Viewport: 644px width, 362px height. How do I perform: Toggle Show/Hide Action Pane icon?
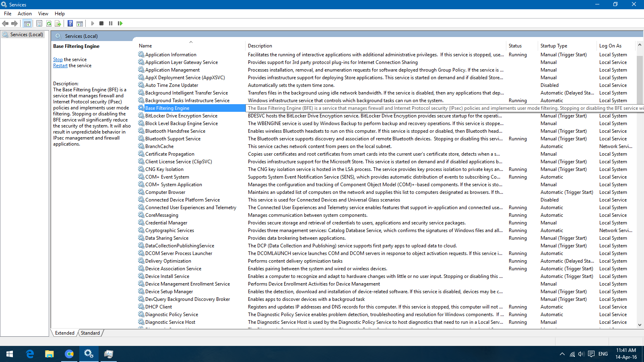click(x=80, y=23)
